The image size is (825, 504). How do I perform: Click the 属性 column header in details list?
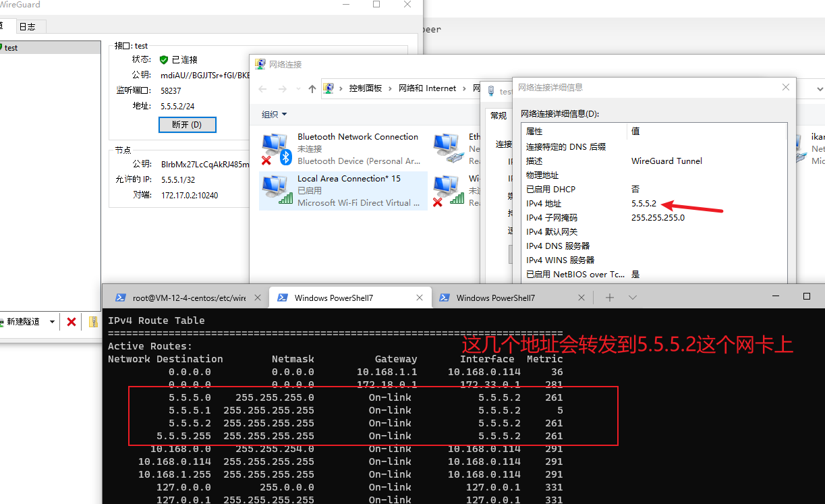coord(575,132)
